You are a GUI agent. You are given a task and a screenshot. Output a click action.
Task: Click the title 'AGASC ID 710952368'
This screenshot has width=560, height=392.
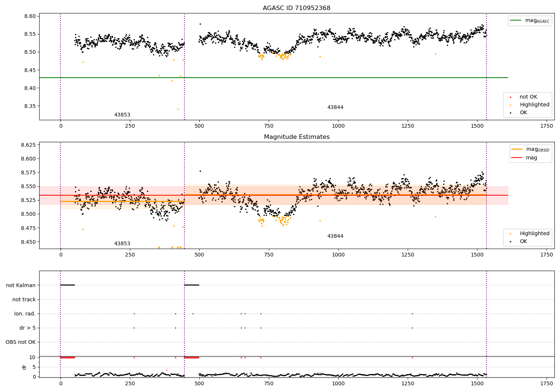[x=296, y=8]
